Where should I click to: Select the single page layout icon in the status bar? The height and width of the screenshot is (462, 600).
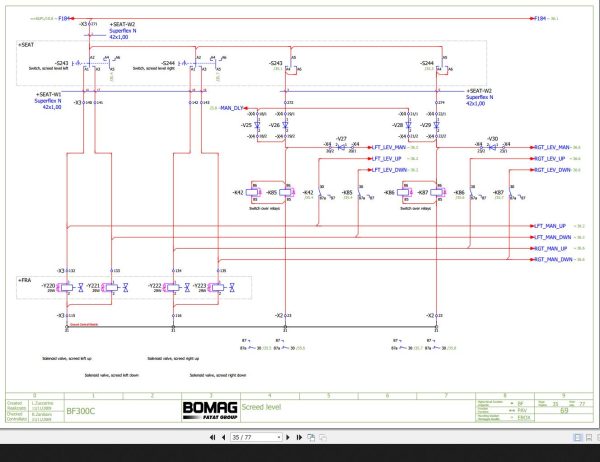tap(577, 437)
